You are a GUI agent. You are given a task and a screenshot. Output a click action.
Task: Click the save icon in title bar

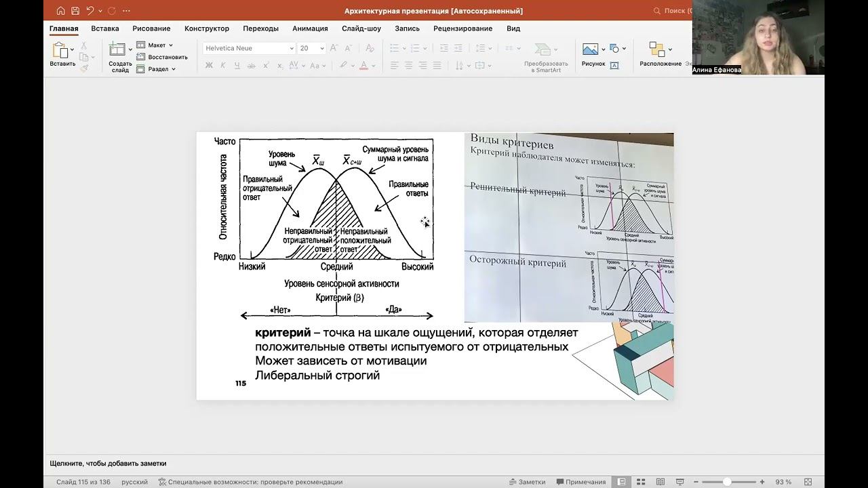click(x=75, y=11)
